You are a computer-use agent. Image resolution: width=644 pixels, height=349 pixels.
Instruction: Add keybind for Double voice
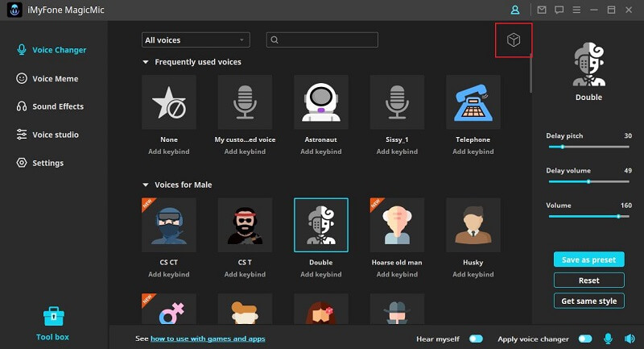tap(320, 274)
